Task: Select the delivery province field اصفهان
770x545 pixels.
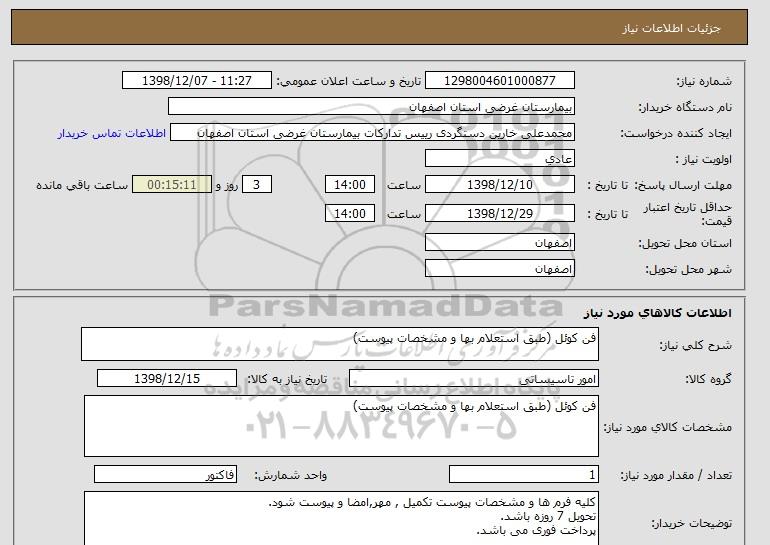Action: point(500,243)
